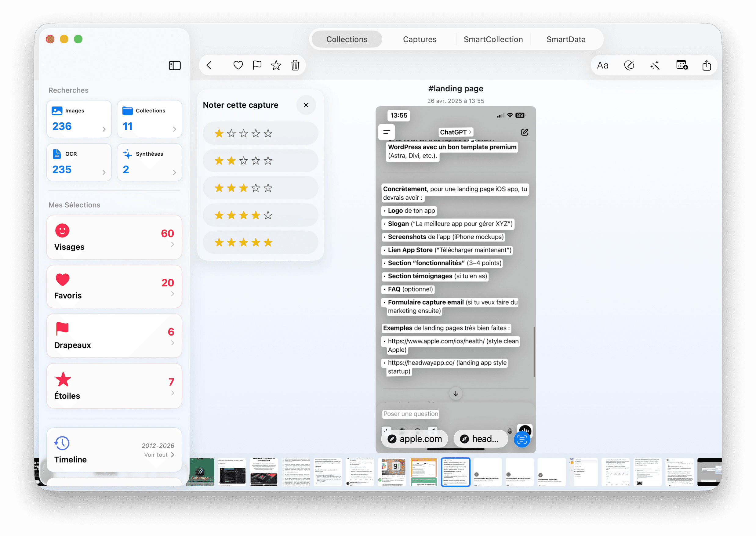Select the Substage thumbnail in filmstrip
756x536 pixels.
200,472
